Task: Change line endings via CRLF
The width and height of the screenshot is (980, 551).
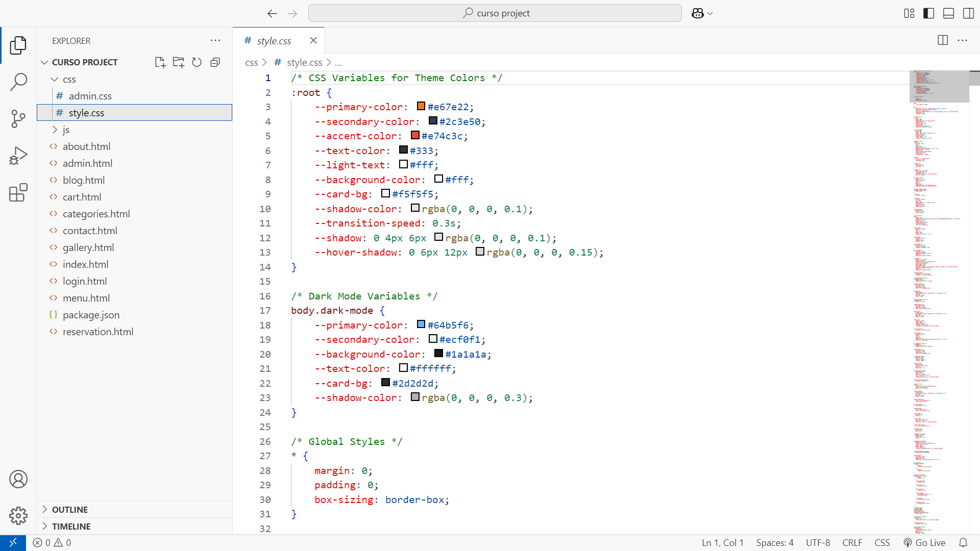Action: (852, 543)
